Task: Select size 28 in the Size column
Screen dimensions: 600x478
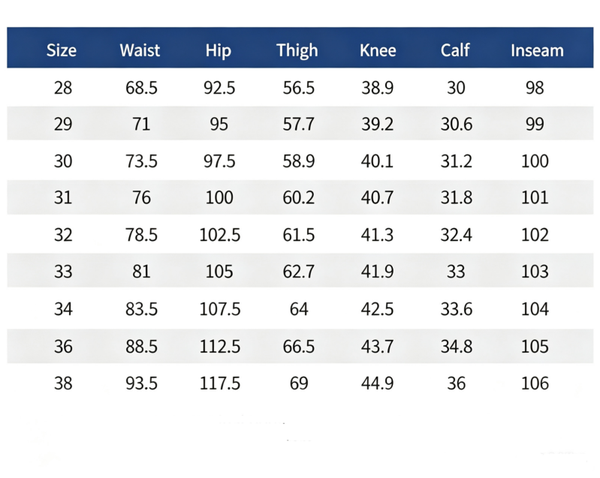Action: point(63,88)
